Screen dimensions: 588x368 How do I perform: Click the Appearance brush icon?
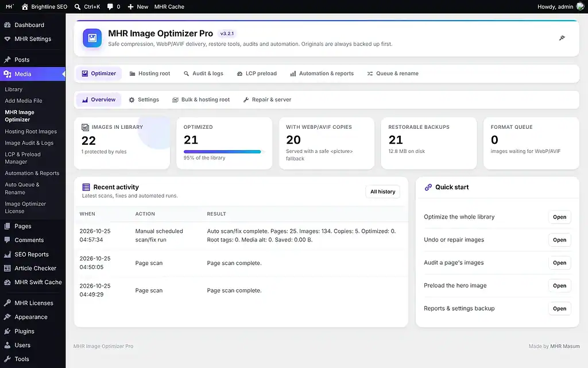point(7,317)
